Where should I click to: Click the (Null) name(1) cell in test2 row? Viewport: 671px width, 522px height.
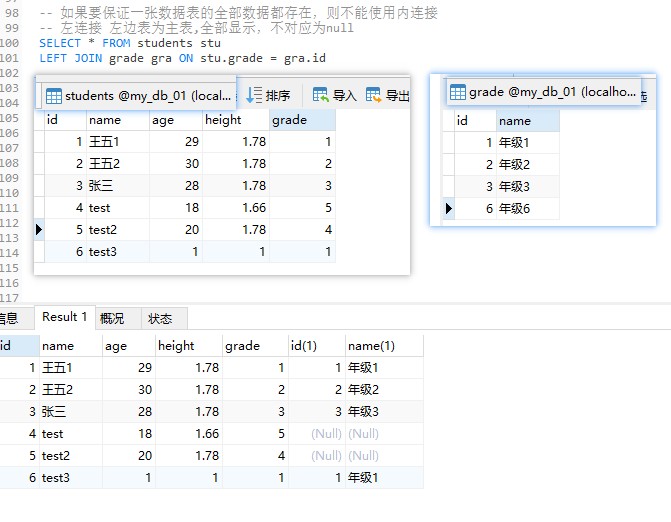(384, 456)
